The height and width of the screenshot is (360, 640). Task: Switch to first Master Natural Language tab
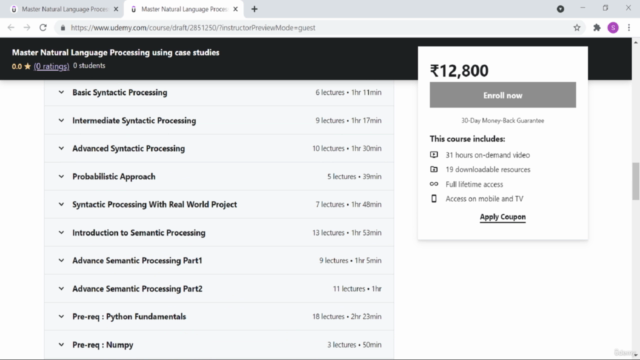click(x=63, y=9)
